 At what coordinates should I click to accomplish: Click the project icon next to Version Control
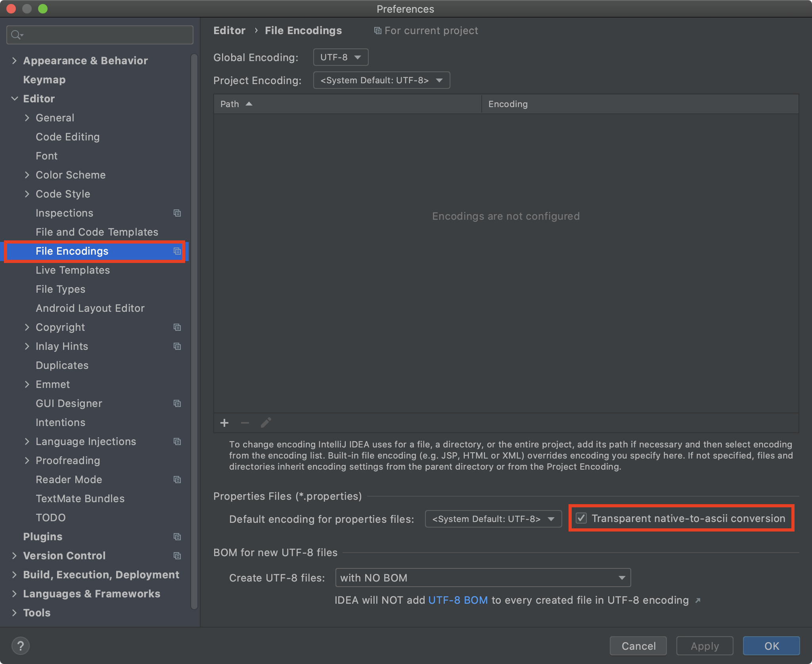pyautogui.click(x=177, y=556)
